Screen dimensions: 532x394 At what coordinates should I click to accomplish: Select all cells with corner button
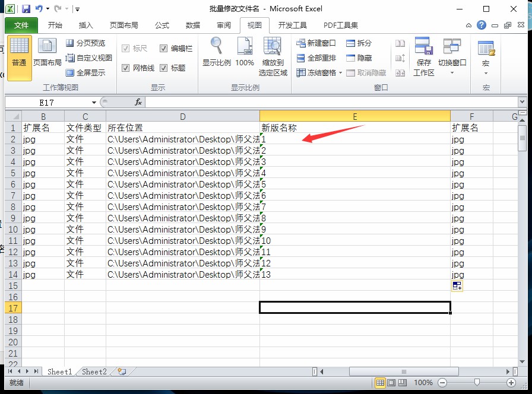(x=13, y=117)
